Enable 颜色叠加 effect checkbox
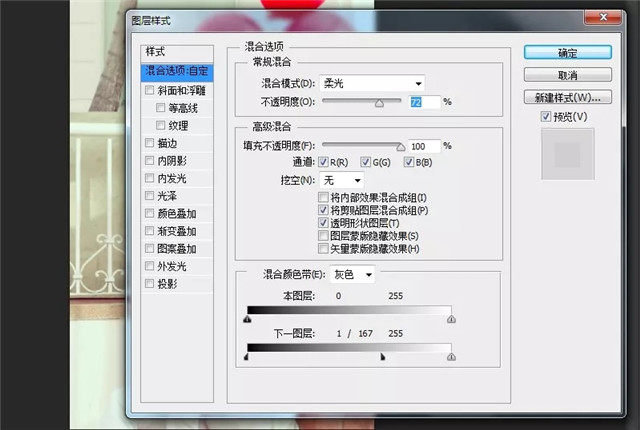The width and height of the screenshot is (640, 430). (x=149, y=213)
